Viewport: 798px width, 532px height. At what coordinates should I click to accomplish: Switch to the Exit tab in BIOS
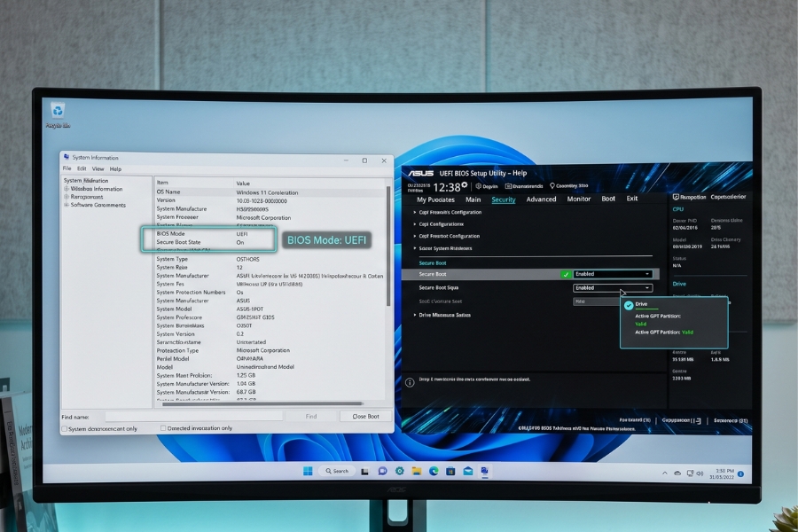pos(632,199)
